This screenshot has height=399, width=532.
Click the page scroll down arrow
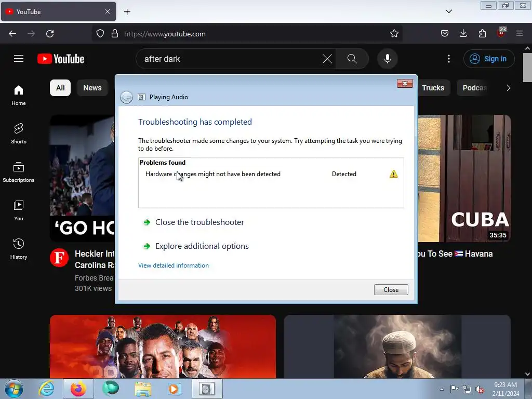(528, 374)
